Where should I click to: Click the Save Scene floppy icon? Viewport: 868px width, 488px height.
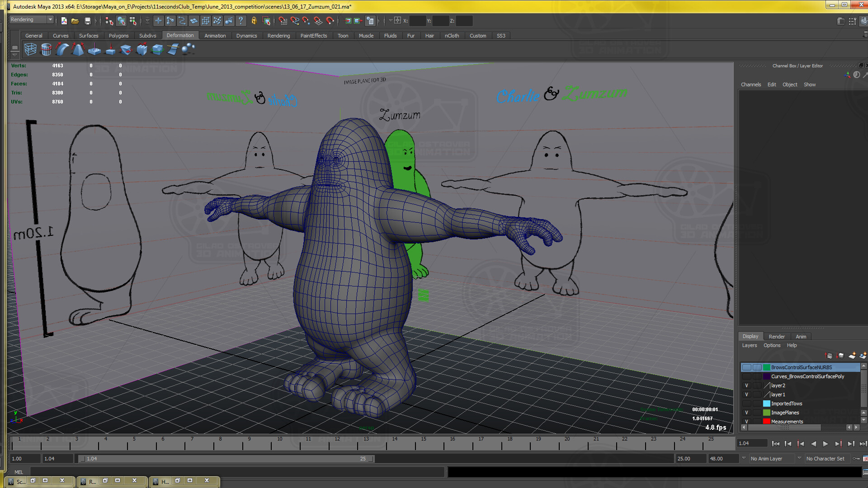(x=88, y=21)
